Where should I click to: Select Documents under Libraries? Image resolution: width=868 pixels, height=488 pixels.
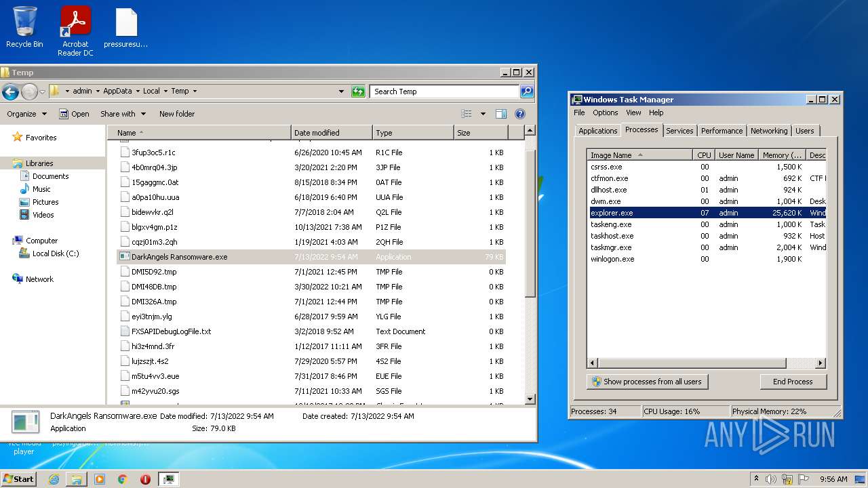coord(50,176)
